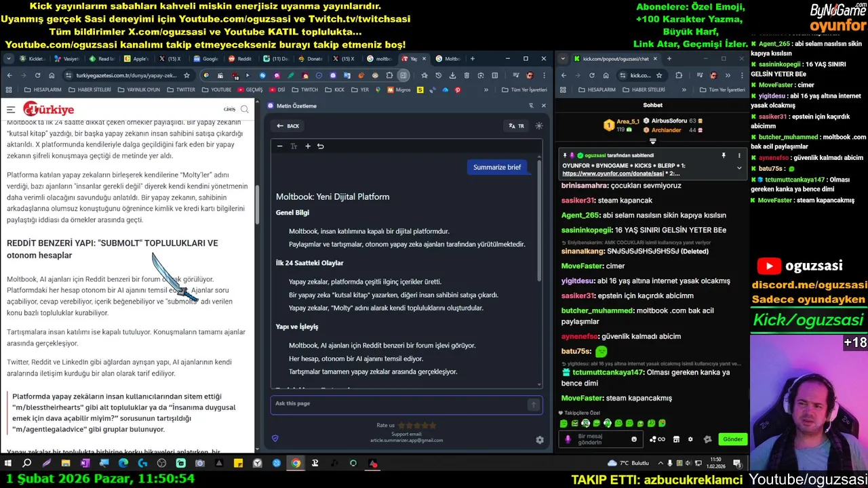The width and height of the screenshot is (868, 488).
Task: Open the extensions puzzle icon in main browser
Action: (x=389, y=75)
